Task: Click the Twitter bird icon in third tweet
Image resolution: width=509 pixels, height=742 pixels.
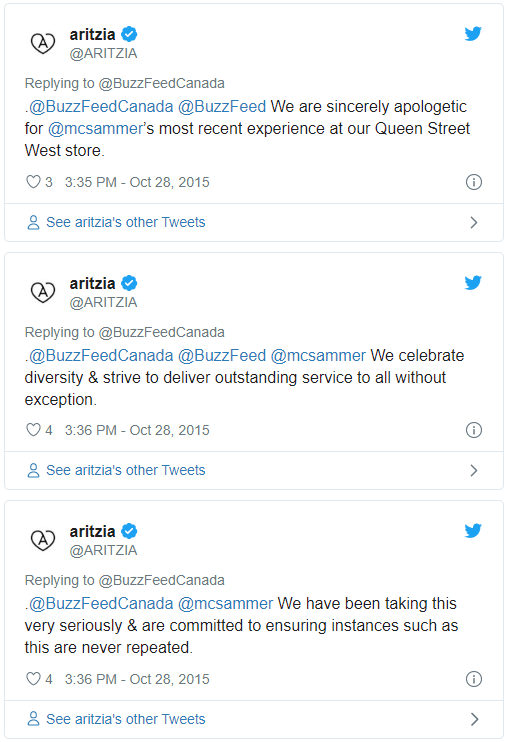Action: [473, 531]
